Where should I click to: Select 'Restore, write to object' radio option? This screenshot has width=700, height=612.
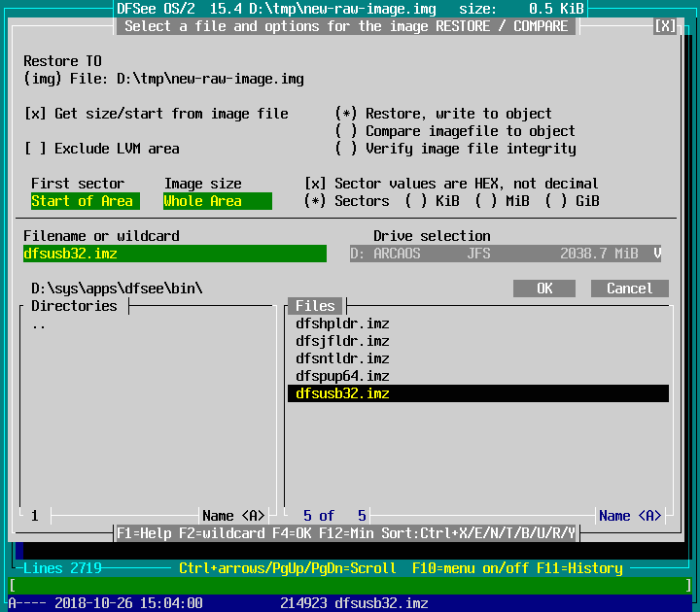coord(346,114)
